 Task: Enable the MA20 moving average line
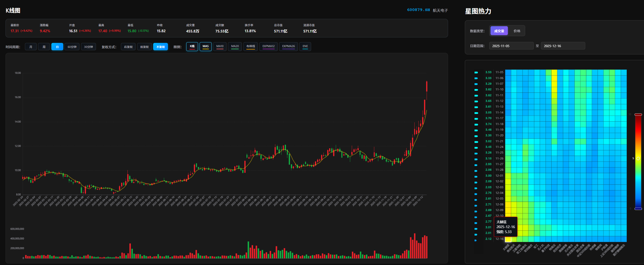pyautogui.click(x=235, y=47)
